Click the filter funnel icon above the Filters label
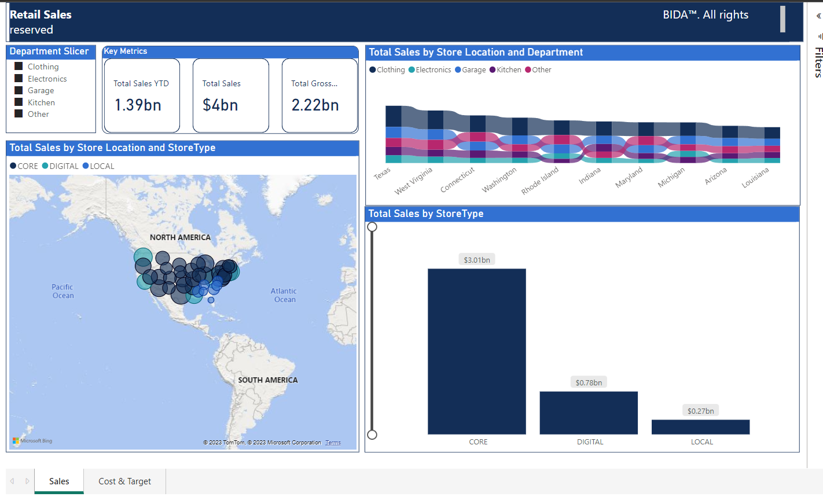Image resolution: width=823 pixels, height=504 pixels. (819, 36)
